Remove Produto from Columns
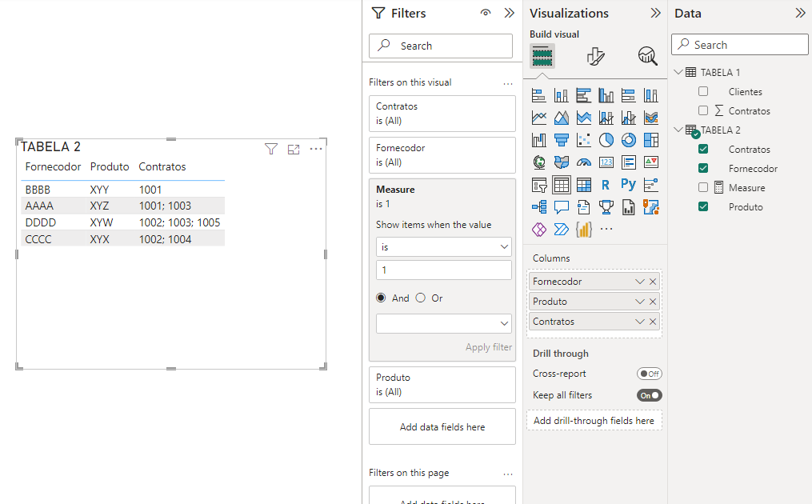The image size is (812, 504). click(653, 302)
